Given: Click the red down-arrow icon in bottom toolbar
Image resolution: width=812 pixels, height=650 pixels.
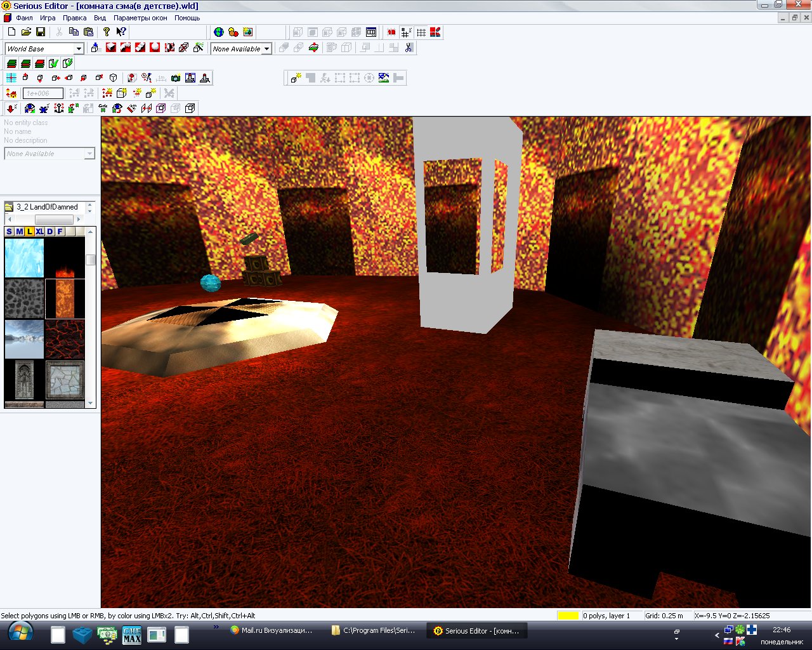Looking at the screenshot, I should pos(11,109).
